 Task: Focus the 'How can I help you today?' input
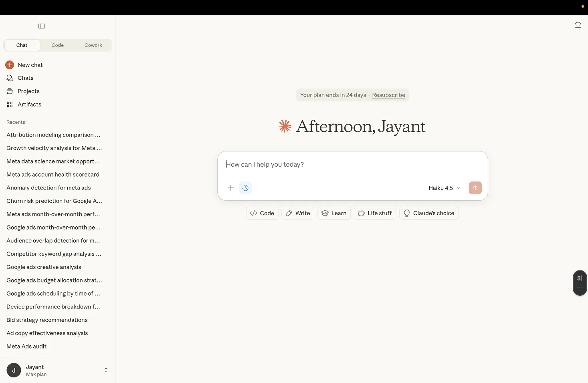(x=353, y=165)
